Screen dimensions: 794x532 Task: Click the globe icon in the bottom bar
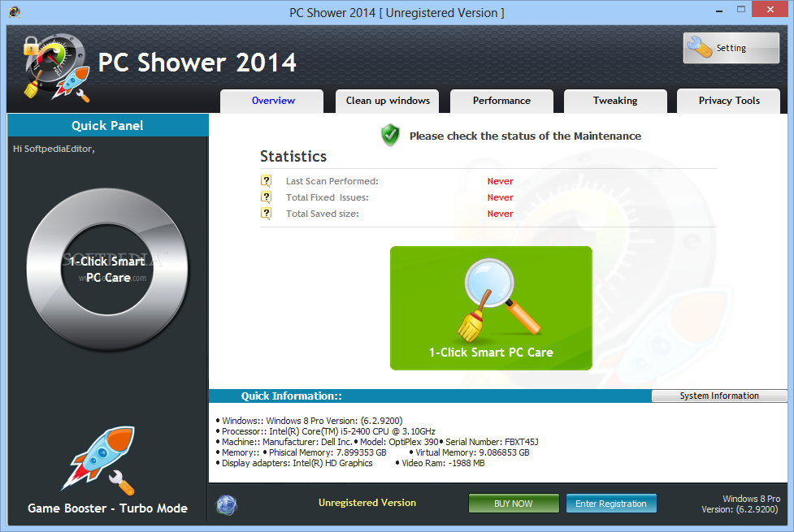click(x=227, y=504)
